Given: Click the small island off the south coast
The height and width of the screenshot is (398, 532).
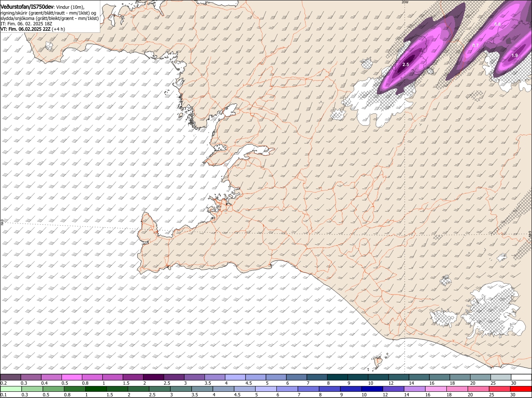Looking at the screenshot, I should tap(378, 362).
